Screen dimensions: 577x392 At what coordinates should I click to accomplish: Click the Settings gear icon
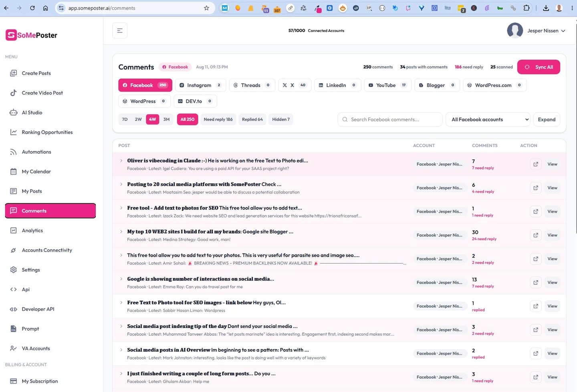(x=14, y=270)
